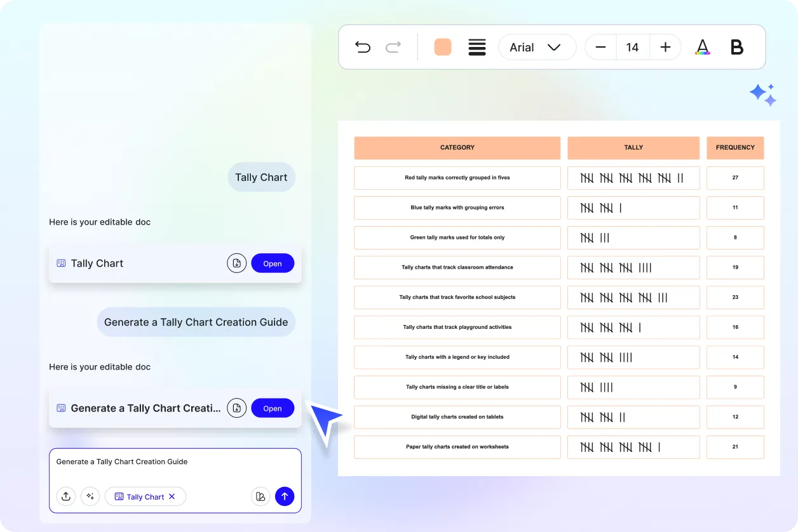Click the Redo arrow icon
Screen dimensions: 798x532
click(393, 47)
